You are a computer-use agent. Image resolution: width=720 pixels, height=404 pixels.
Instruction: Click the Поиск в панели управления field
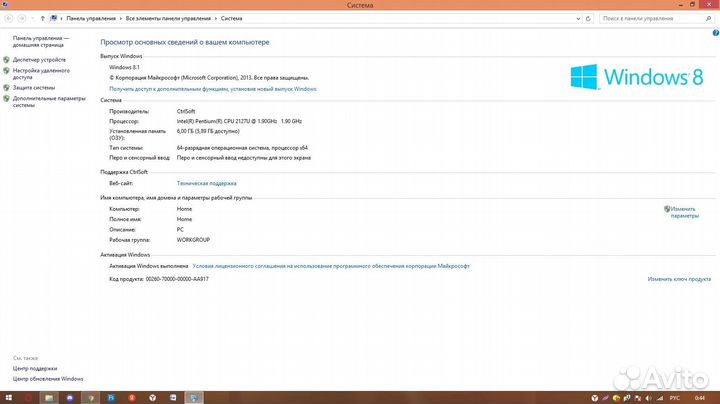pyautogui.click(x=652, y=18)
